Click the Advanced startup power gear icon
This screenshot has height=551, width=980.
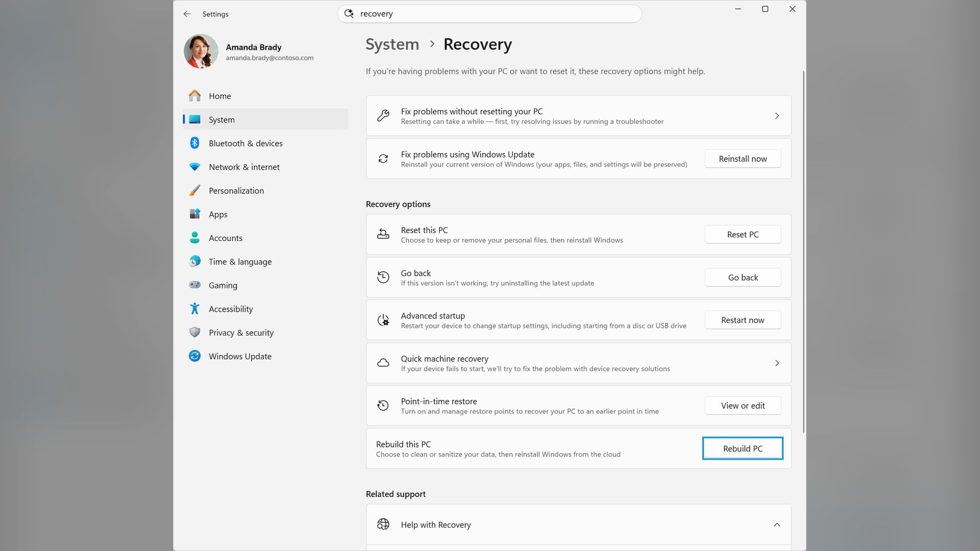coord(383,320)
